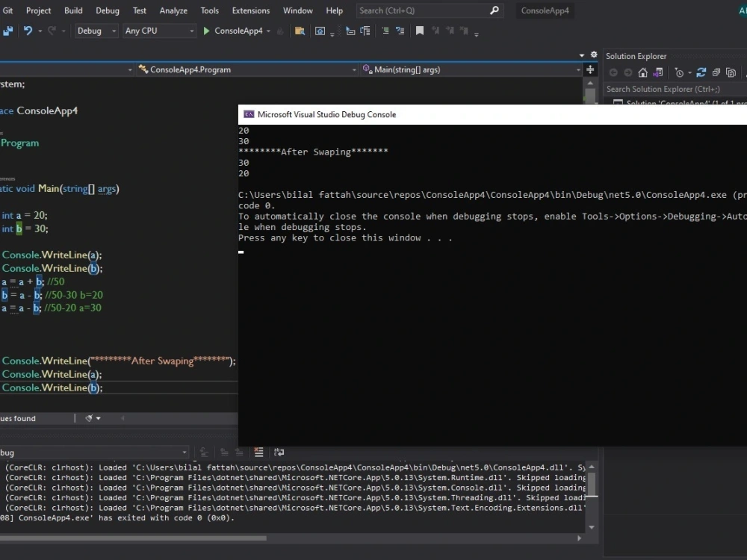Click the Debug Console window title icon
Image resolution: width=747 pixels, height=560 pixels.
pos(249,114)
